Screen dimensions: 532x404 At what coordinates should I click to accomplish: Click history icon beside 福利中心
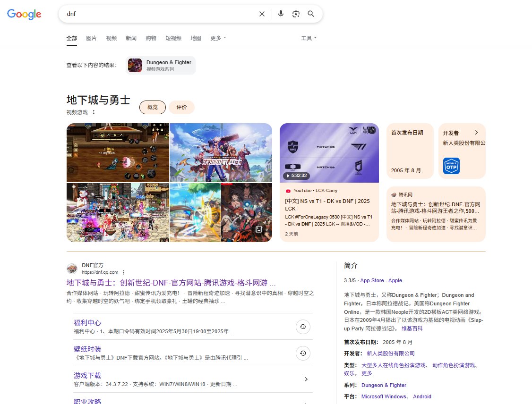303,327
